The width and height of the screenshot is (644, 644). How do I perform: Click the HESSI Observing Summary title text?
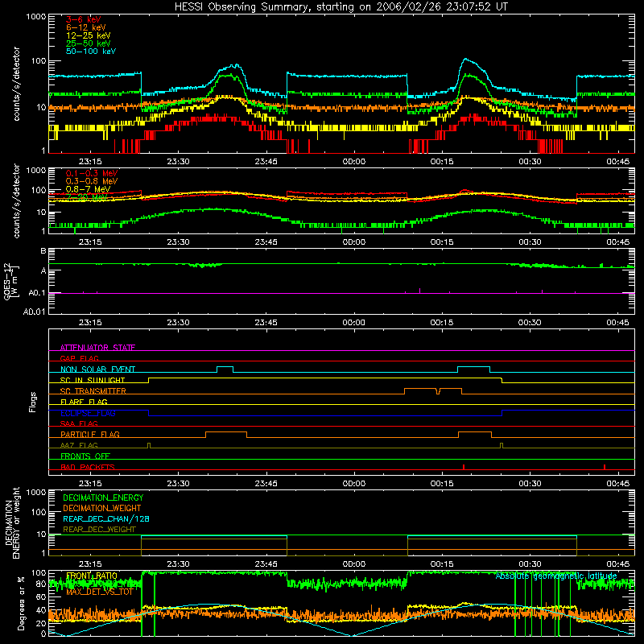click(x=341, y=7)
